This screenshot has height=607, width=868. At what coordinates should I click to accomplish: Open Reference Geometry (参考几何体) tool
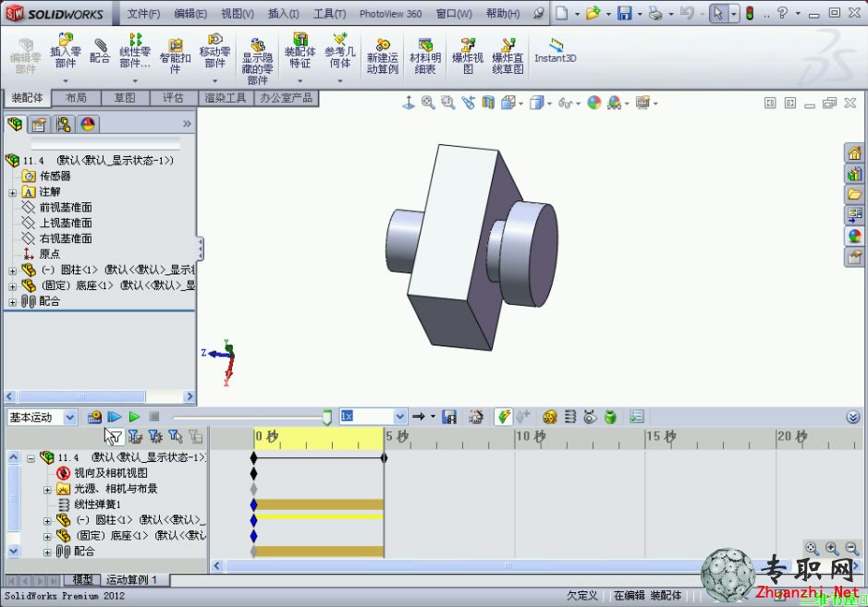pos(340,50)
